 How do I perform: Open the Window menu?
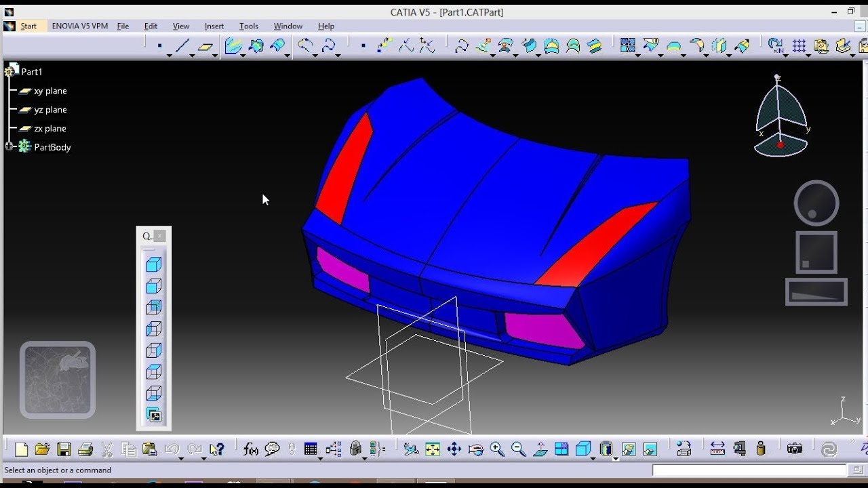pyautogui.click(x=288, y=26)
